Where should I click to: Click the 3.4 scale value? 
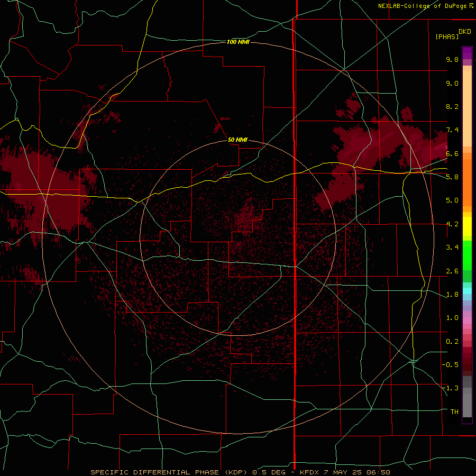(x=452, y=248)
